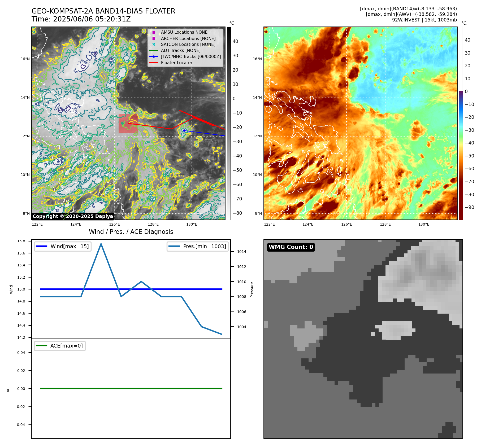Image resolution: width=481 pixels, height=448 pixels.
Task: Click the grayscale temperature colorbar of the left map
Action: tap(229, 123)
